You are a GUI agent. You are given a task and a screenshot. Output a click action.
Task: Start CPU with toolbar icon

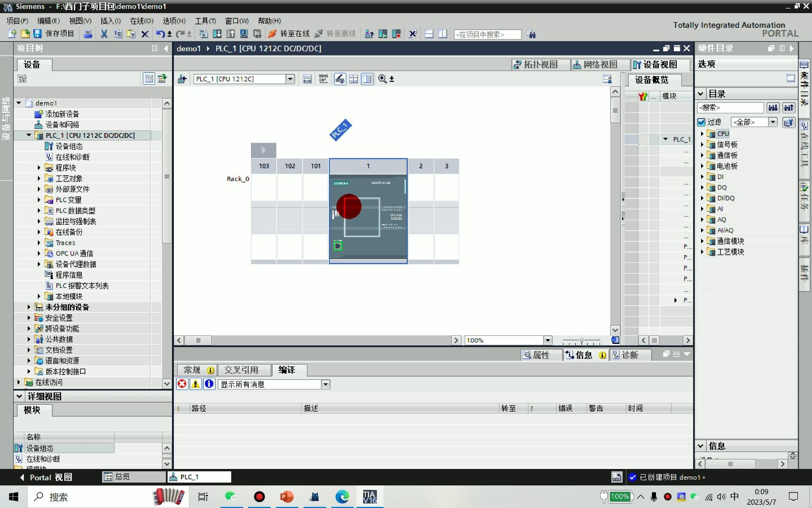click(x=383, y=34)
